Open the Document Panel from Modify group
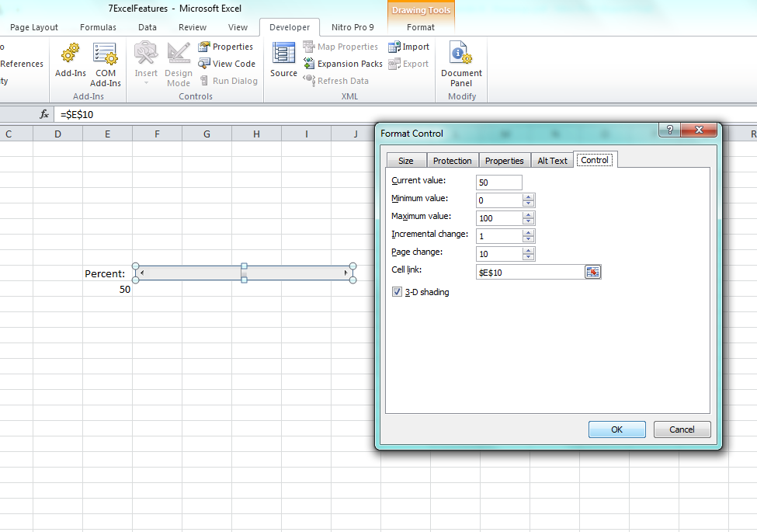Viewport: 757px width, 532px height. pos(460,62)
